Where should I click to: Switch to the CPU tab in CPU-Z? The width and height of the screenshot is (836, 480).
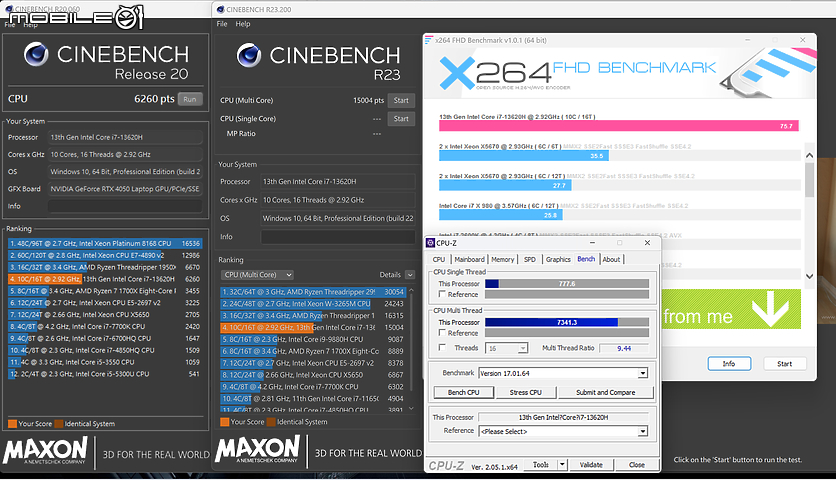(x=439, y=259)
